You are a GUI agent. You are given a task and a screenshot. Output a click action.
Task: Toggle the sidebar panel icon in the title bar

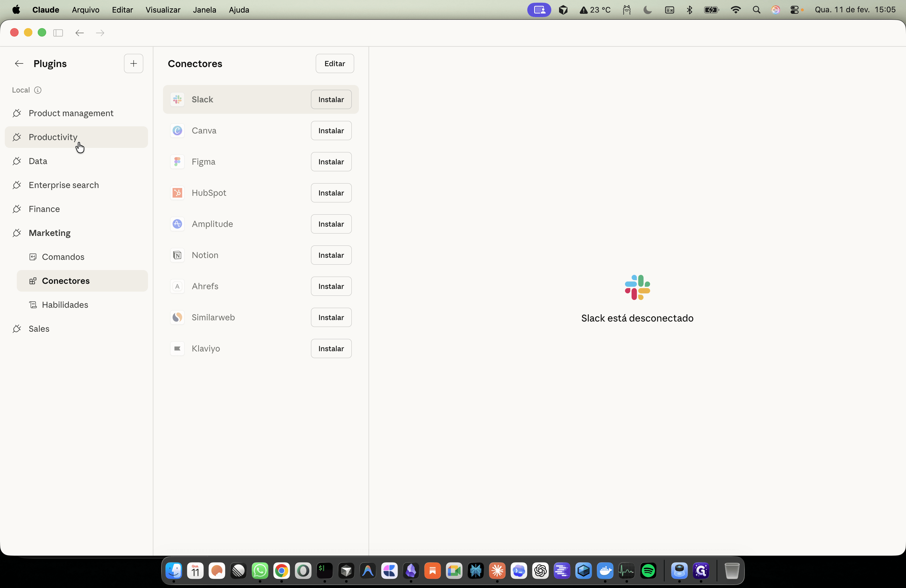click(58, 33)
